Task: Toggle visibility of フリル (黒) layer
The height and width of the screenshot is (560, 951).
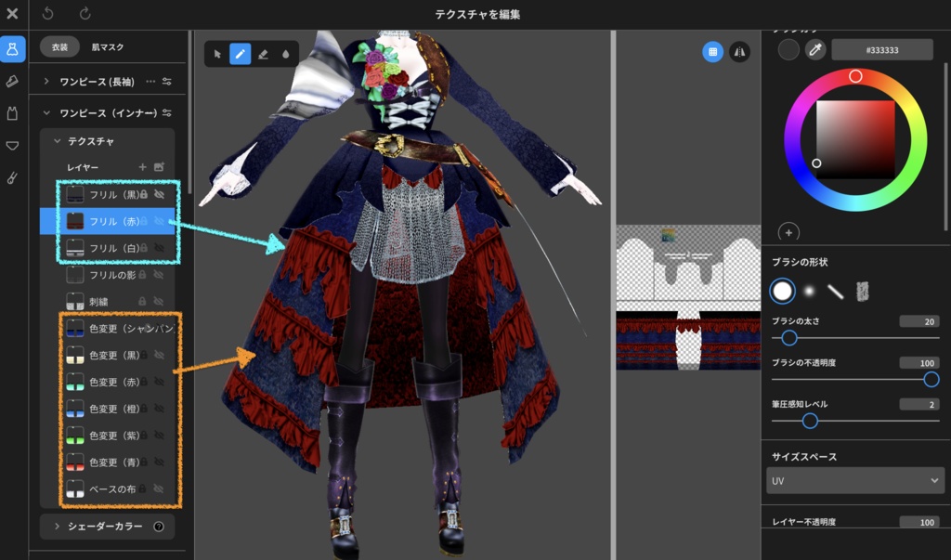Action: [x=159, y=194]
